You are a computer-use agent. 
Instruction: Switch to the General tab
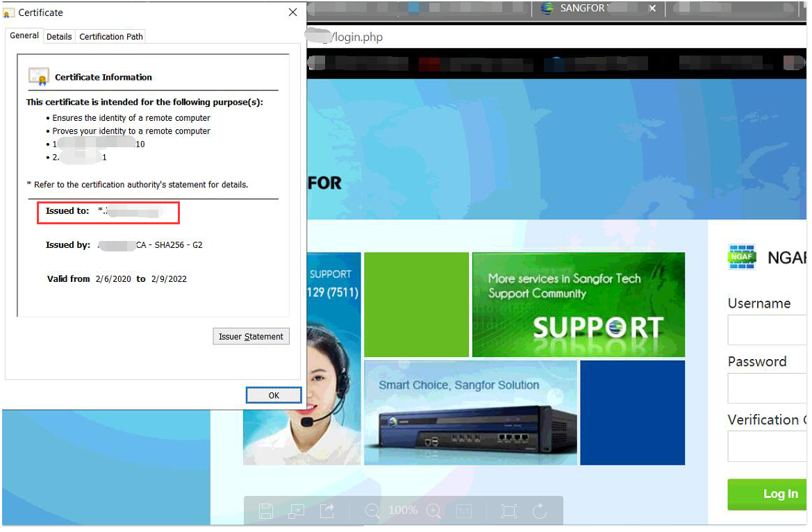pos(24,35)
